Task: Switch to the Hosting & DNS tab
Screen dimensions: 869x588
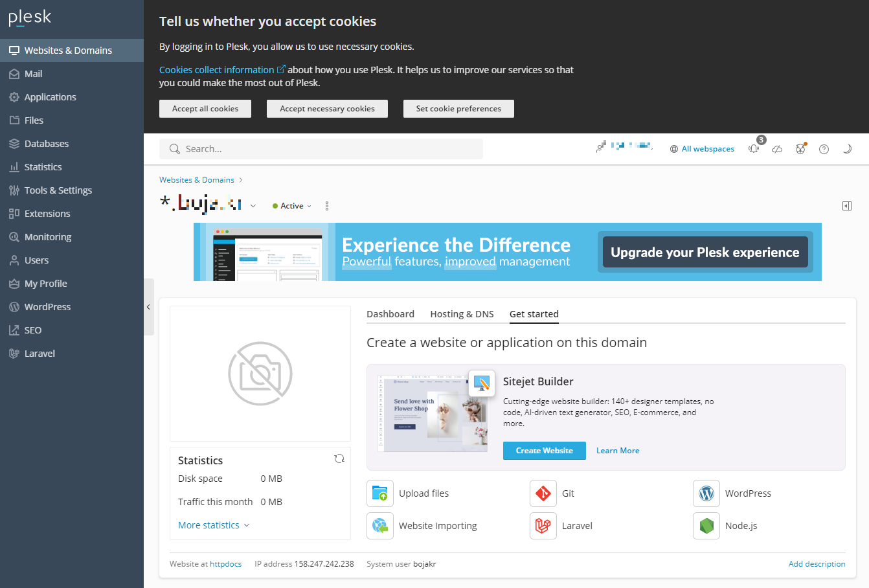Action: (462, 314)
